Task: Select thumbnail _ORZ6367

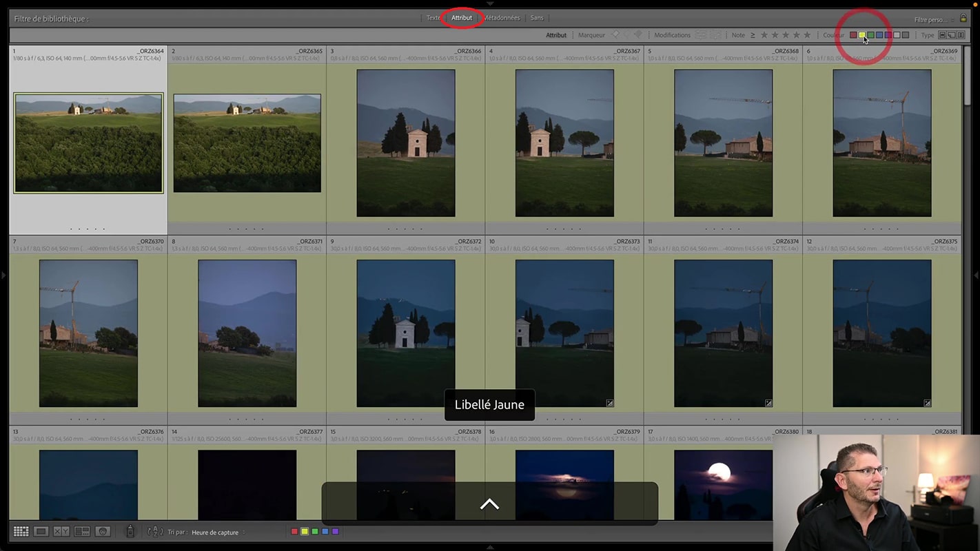Action: click(564, 143)
